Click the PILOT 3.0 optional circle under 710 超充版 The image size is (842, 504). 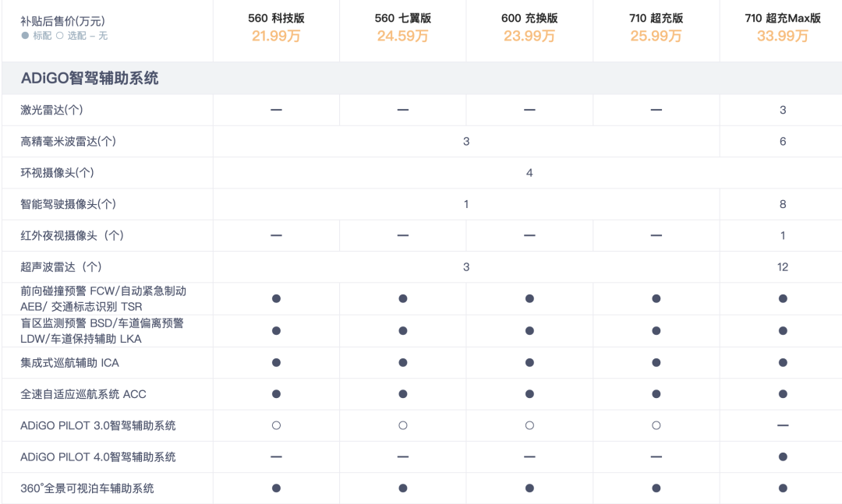pos(656,425)
